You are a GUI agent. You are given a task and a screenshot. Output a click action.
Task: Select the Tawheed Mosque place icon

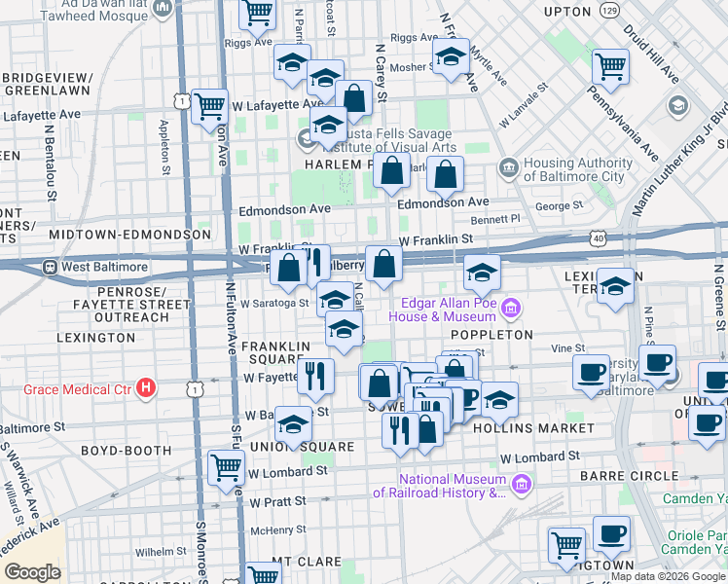163,8
